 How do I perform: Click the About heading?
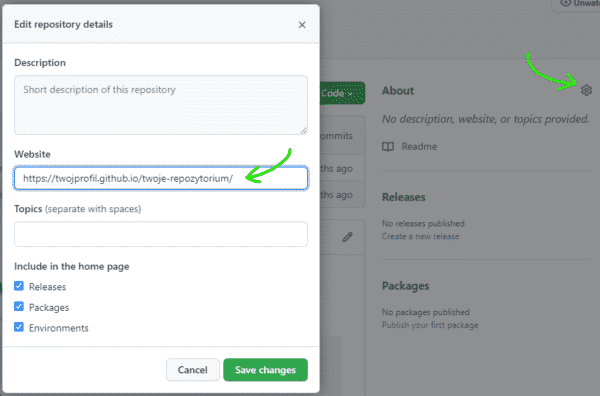click(x=398, y=91)
